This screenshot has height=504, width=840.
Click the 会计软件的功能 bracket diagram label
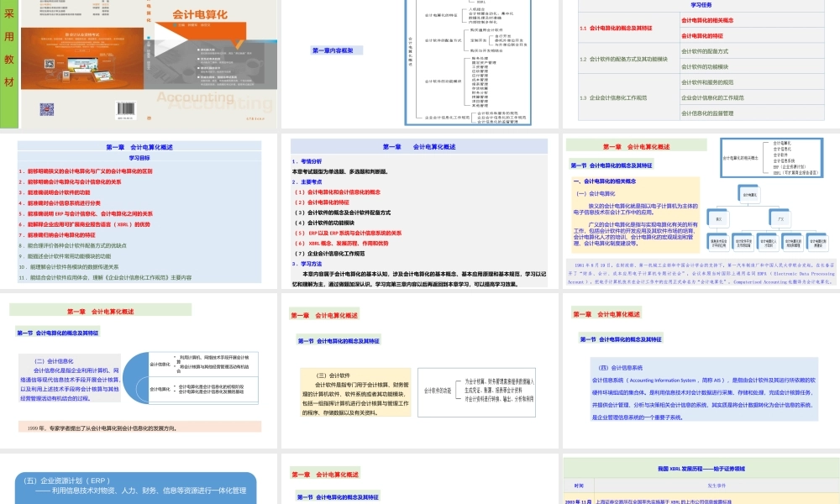(x=438, y=390)
